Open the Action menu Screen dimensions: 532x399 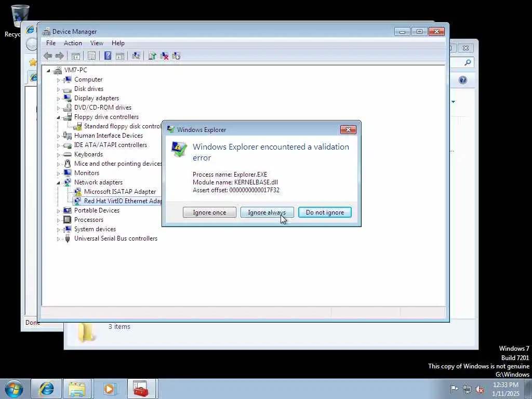click(73, 43)
